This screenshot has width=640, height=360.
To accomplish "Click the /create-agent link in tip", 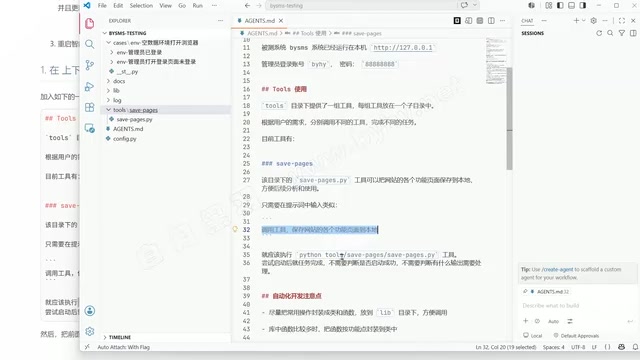I will [557, 269].
